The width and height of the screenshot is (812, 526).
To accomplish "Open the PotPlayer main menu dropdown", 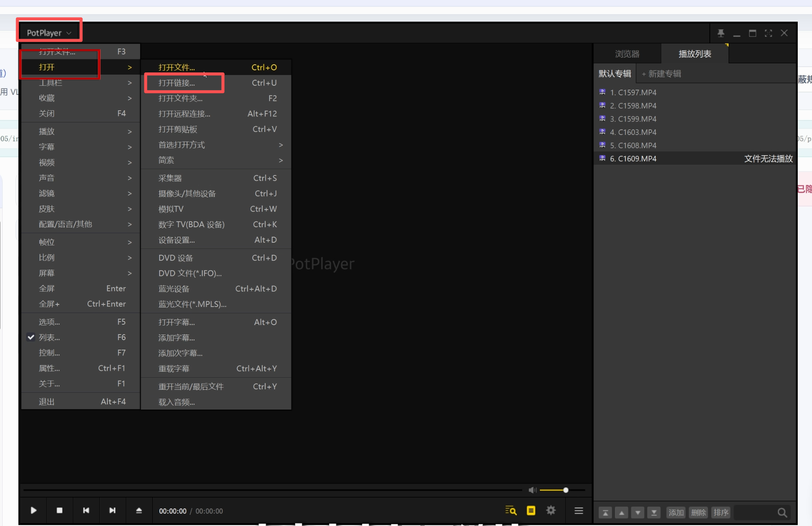I will [x=49, y=33].
